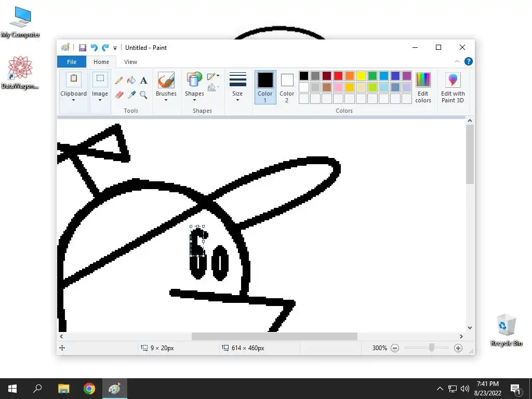Pick the black palette swatch
The image size is (532, 399).
coord(304,76)
